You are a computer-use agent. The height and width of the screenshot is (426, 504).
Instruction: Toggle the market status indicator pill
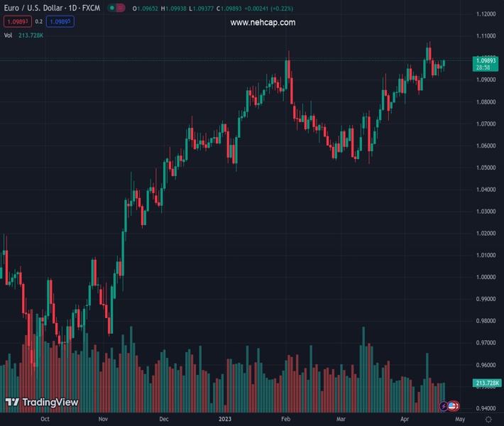pos(117,8)
